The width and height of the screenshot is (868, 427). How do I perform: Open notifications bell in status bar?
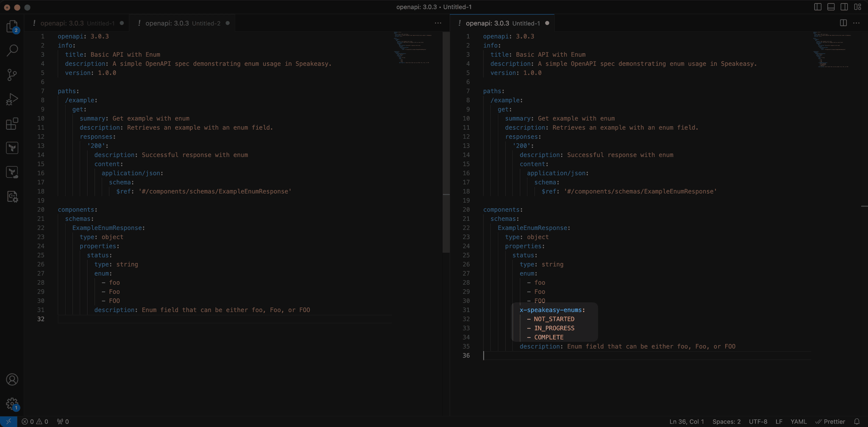(x=857, y=421)
